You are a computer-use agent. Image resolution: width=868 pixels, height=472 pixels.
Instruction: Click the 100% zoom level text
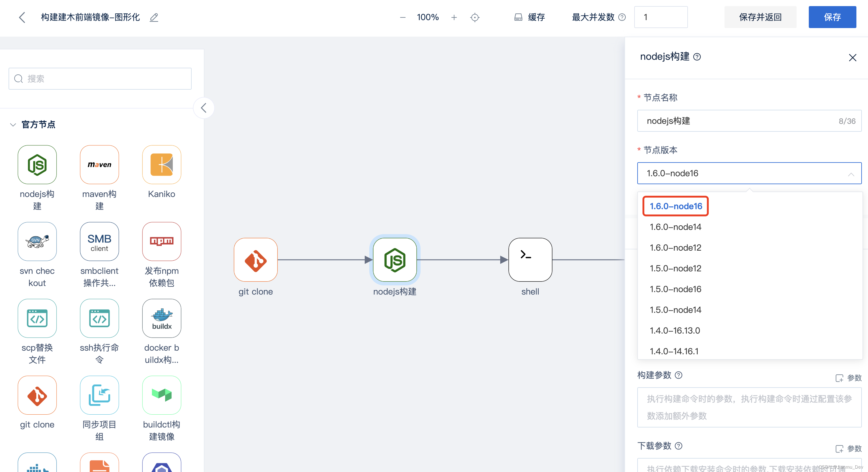click(x=428, y=17)
